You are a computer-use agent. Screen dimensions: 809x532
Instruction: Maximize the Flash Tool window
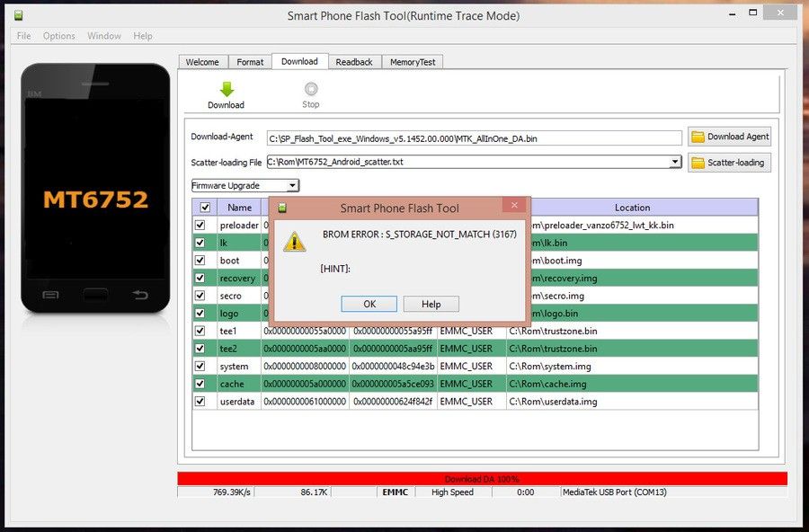point(753,13)
